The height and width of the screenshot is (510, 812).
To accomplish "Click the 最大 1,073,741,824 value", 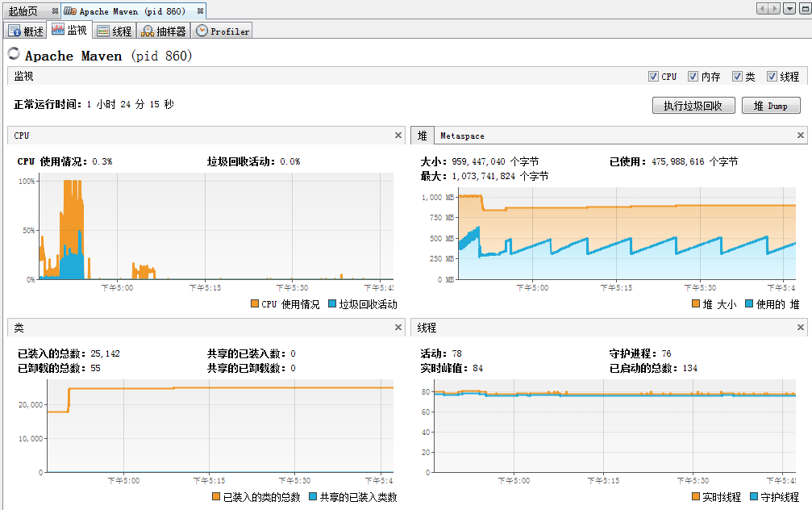I will (500, 176).
